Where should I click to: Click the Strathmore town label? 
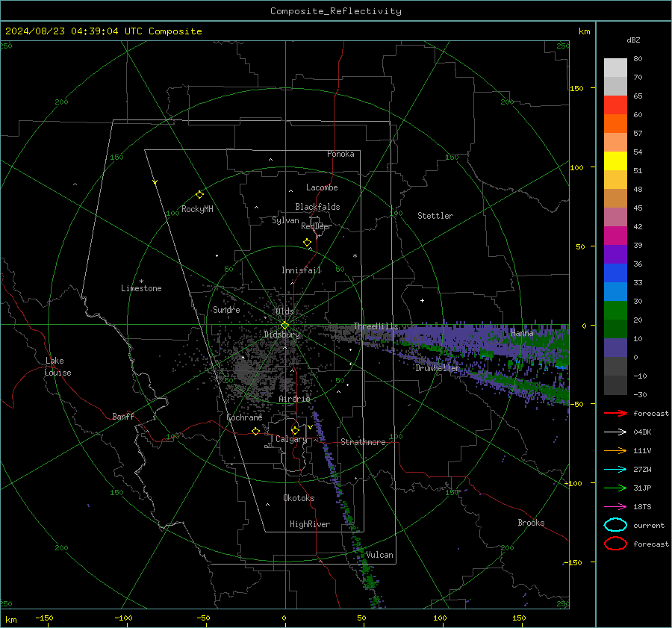pyautogui.click(x=363, y=442)
